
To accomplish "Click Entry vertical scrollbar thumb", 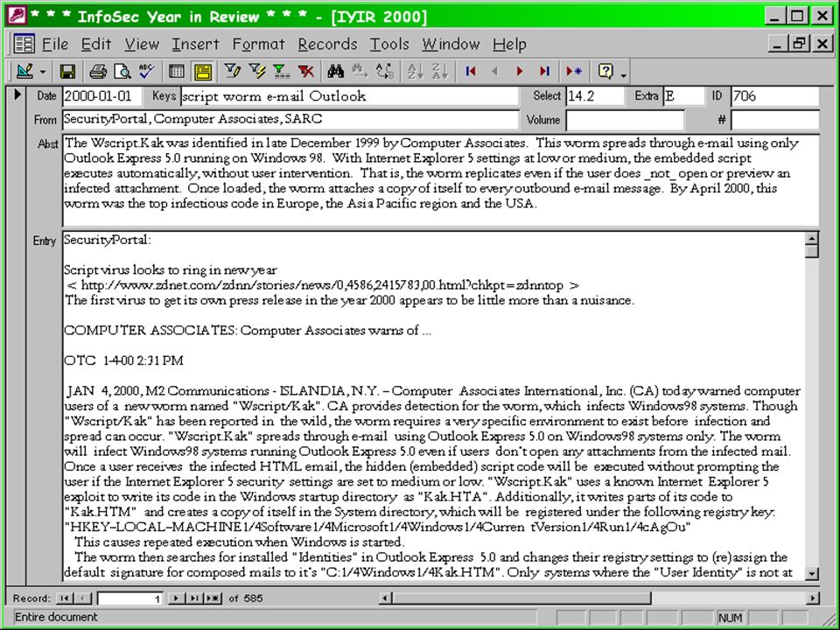I will click(x=812, y=251).
